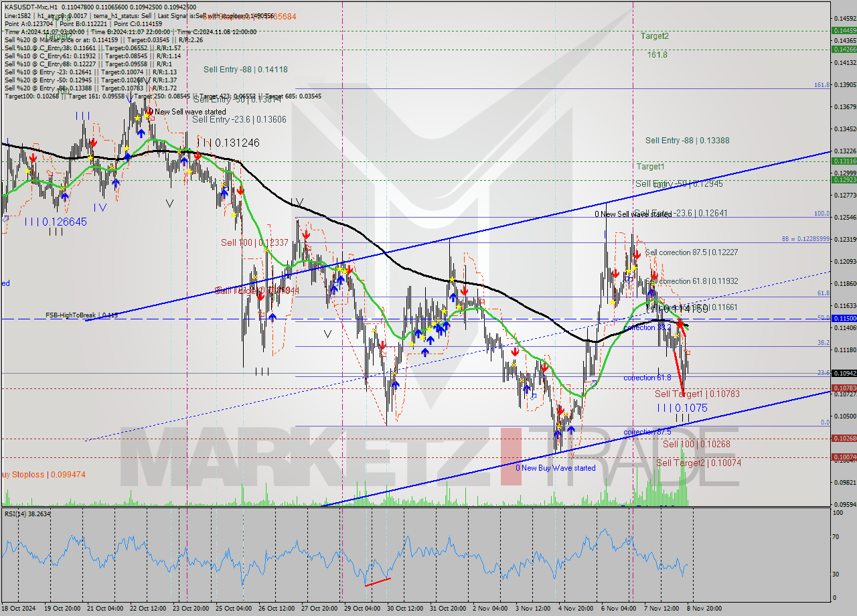
Task: Click the 'Sell 100 | 0.10268' label
Action: point(696,444)
